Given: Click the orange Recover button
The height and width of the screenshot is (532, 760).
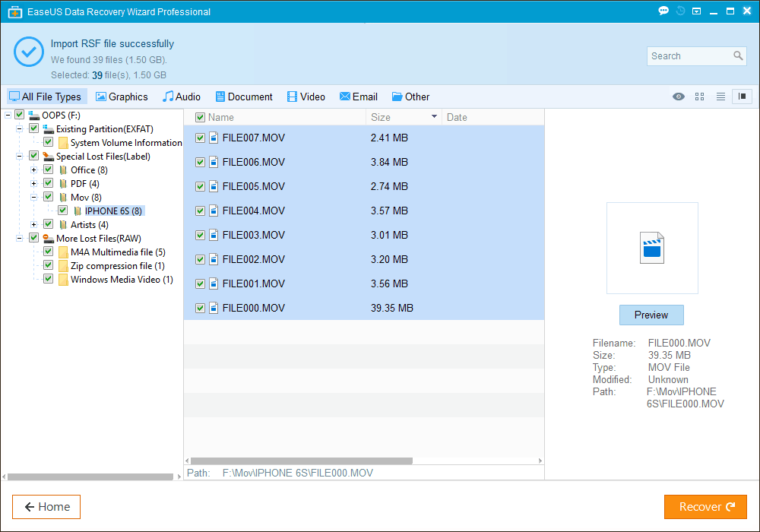Looking at the screenshot, I should click(x=705, y=507).
